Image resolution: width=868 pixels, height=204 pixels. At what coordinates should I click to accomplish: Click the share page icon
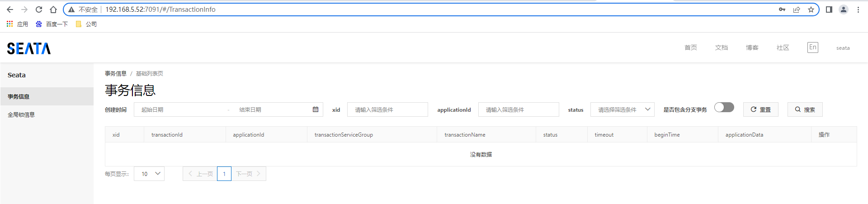797,9
